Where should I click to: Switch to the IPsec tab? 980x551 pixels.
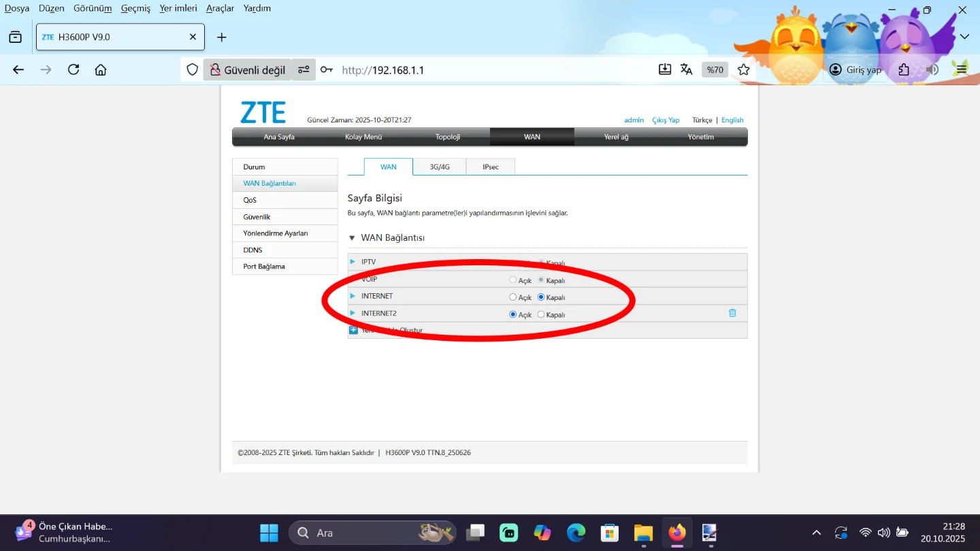[x=491, y=167]
